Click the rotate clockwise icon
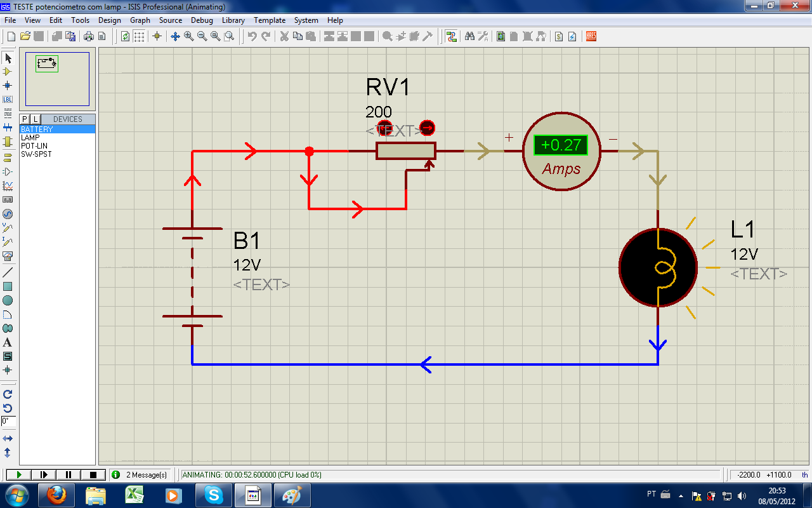The image size is (812, 508). pos(8,394)
